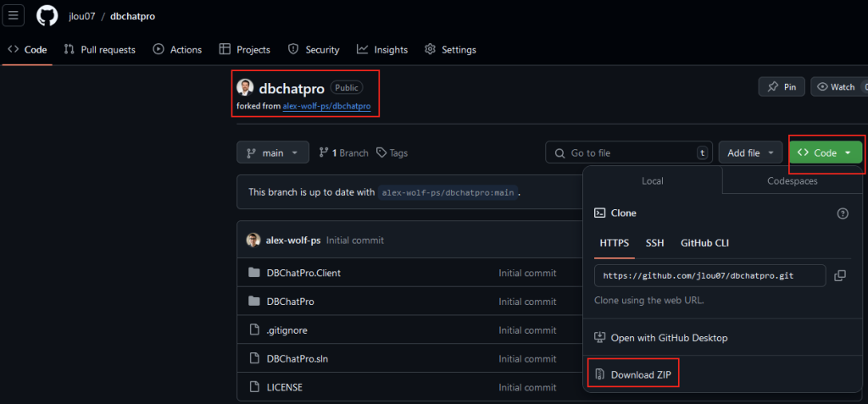Select the HTTPS clone option
868x404 pixels.
click(x=615, y=244)
